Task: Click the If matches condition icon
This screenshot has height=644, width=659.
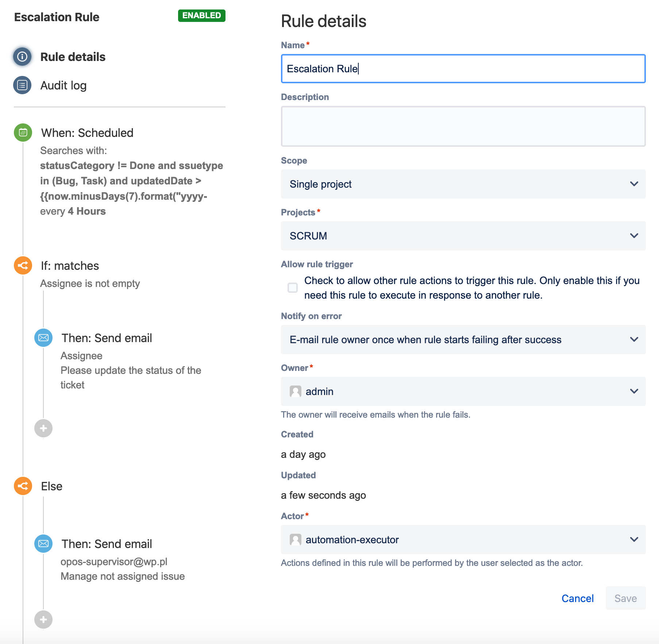Action: 23,265
